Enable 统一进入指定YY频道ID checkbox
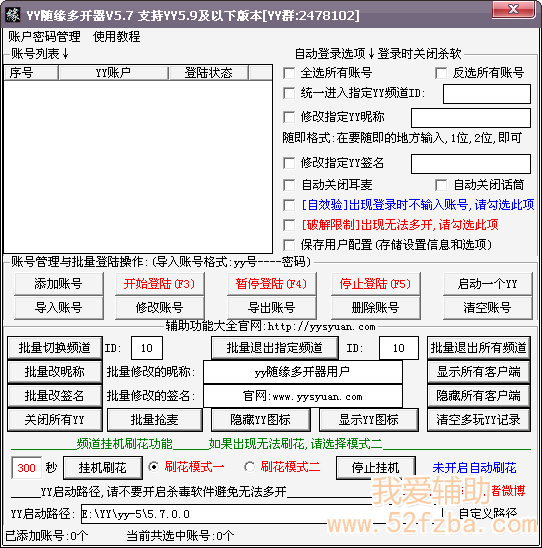The image size is (542, 548). [x=289, y=93]
